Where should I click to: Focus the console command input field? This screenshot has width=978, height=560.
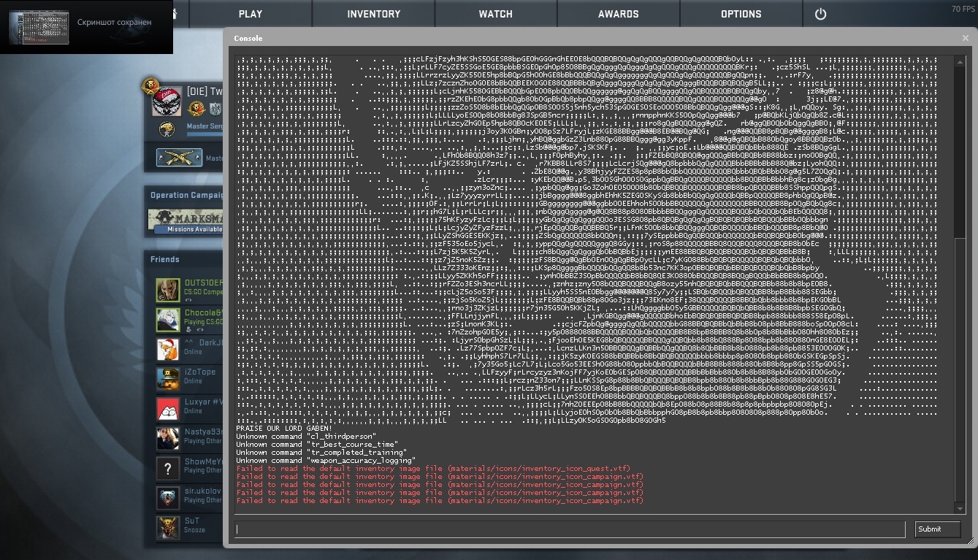click(570, 529)
